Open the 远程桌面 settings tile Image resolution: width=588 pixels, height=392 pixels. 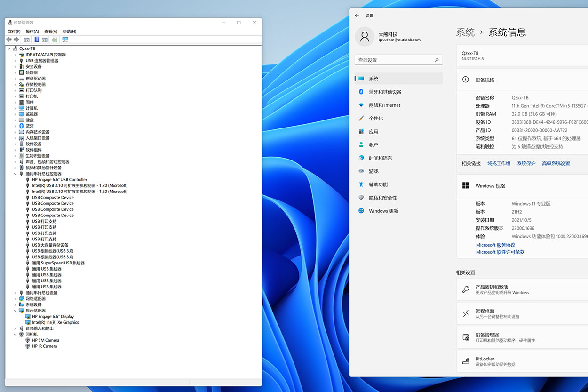pyautogui.click(x=517, y=313)
